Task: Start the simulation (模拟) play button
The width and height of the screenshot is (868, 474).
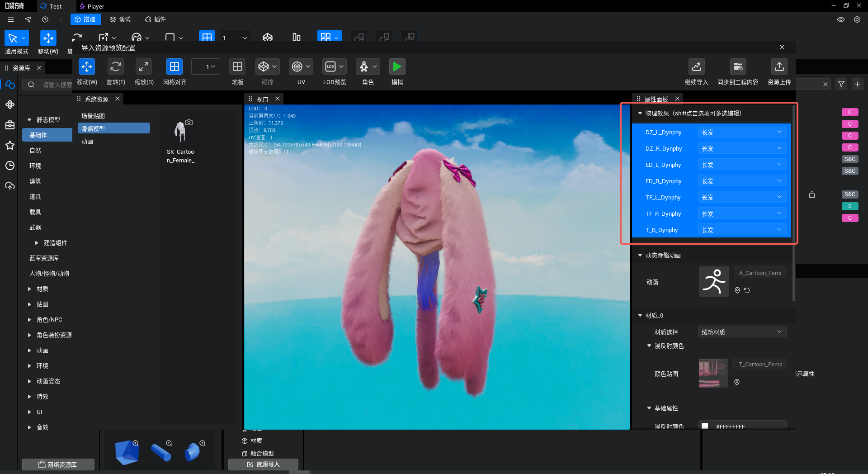Action: [x=397, y=67]
